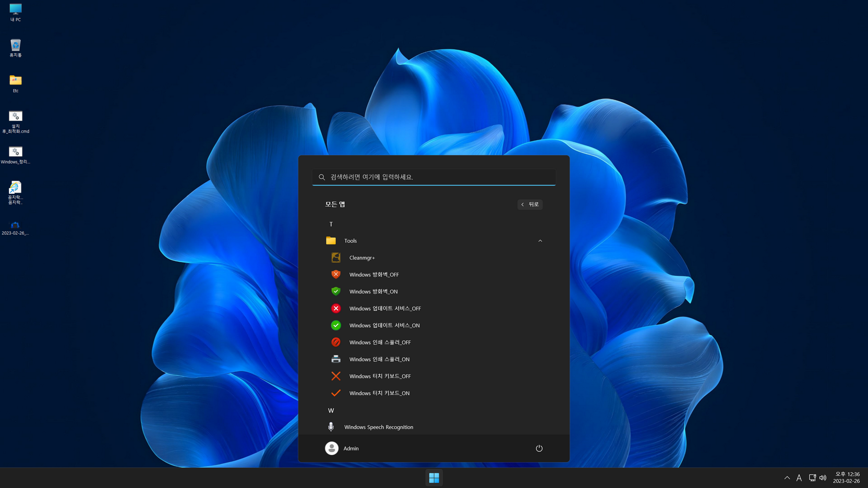The width and height of the screenshot is (868, 488).
Task: Open Windows 업데이트 서비스_OFF entry
Action: coord(434,308)
